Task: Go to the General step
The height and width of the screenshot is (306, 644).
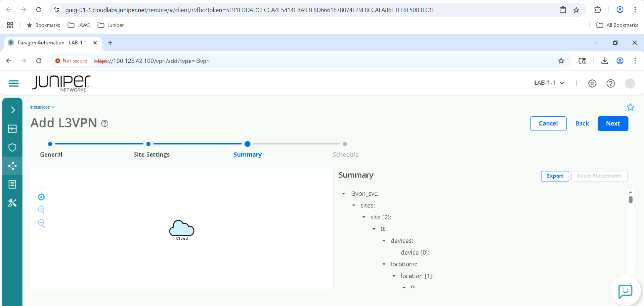Action: click(x=50, y=144)
